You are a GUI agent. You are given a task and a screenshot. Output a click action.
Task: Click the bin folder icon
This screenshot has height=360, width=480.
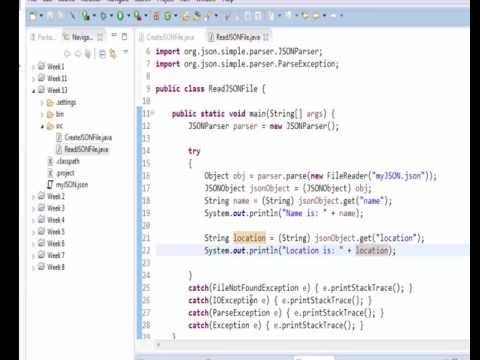tap(50, 114)
